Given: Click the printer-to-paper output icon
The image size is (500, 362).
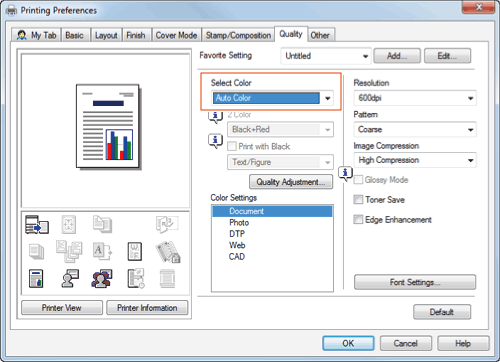Looking at the screenshot, I should [37, 224].
